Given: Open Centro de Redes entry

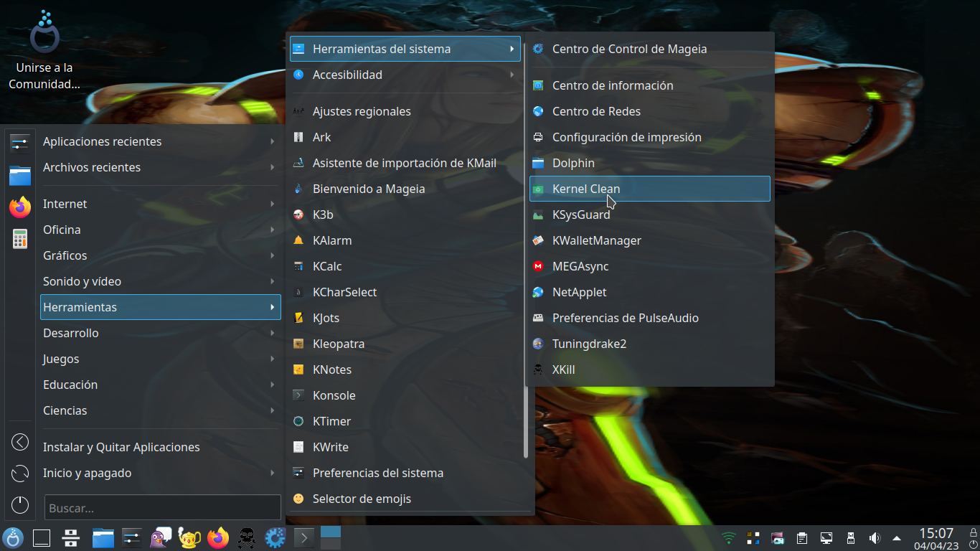Looking at the screenshot, I should tap(649, 111).
